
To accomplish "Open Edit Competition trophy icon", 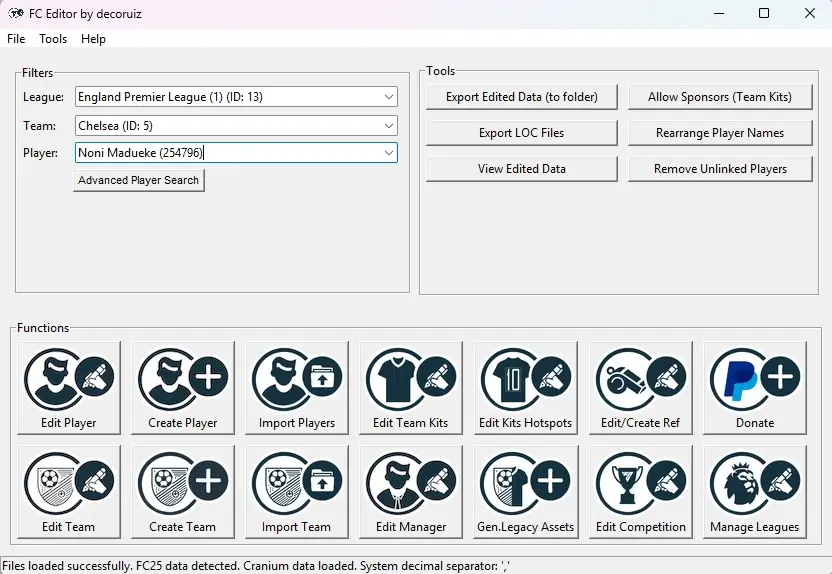I will pos(640,492).
